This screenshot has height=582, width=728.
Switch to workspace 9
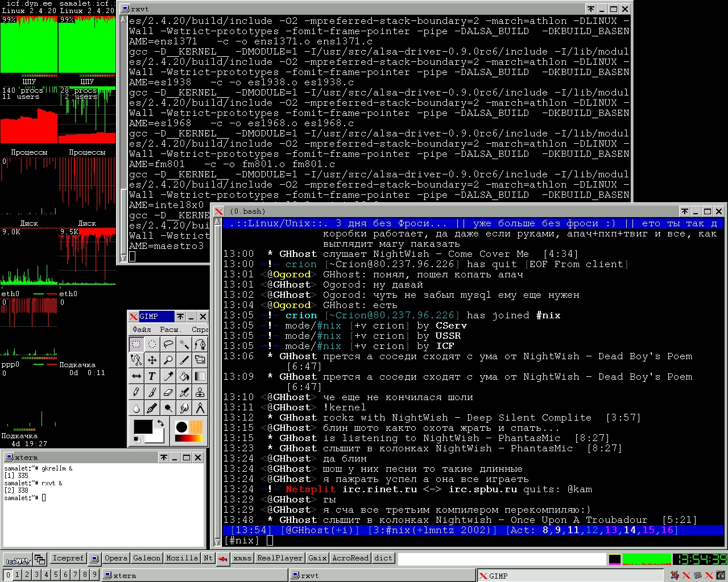click(94, 575)
